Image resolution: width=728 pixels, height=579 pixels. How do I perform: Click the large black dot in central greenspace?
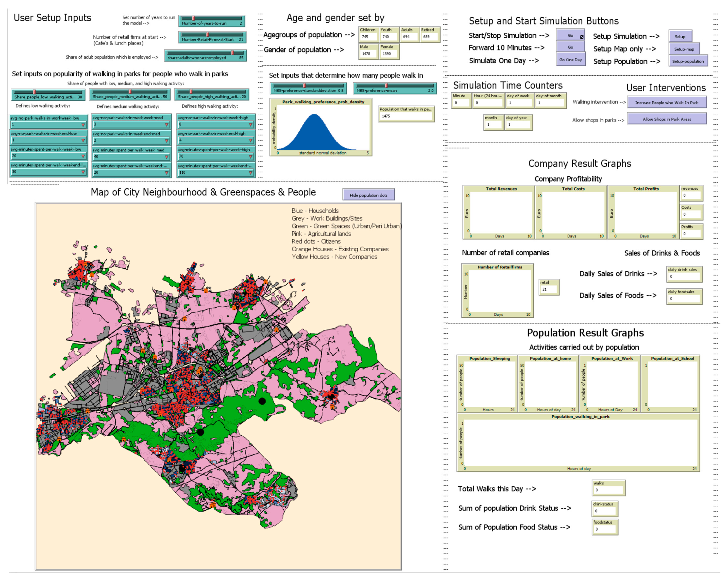click(262, 401)
